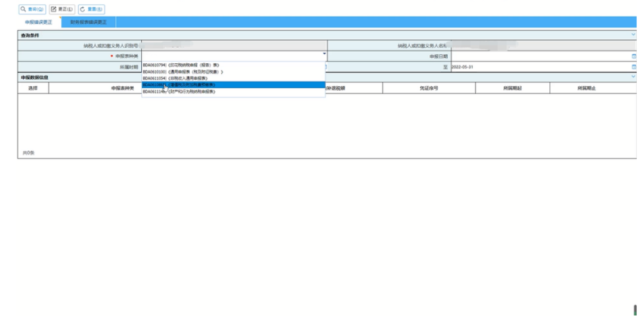644x316 pixels.
Task: Click the 凭证序号 column header
Action: [x=429, y=88]
